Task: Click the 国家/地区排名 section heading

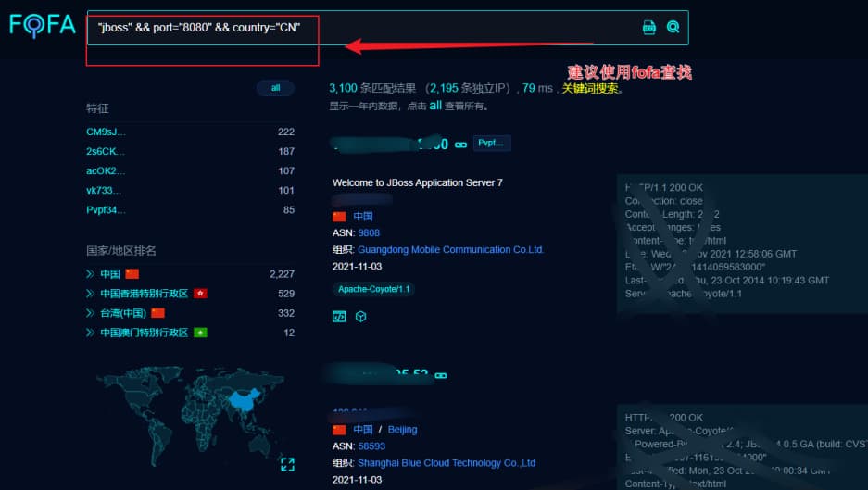Action: [x=121, y=251]
